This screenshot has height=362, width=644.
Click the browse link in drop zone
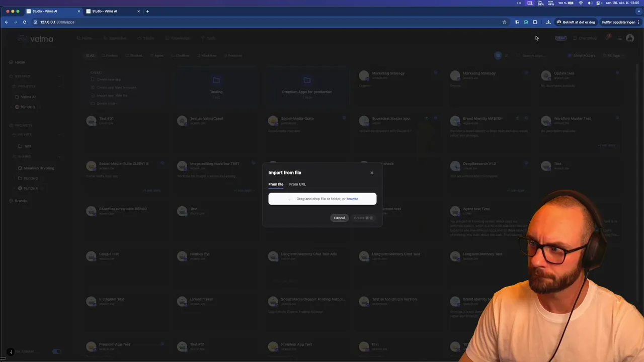coord(352,199)
